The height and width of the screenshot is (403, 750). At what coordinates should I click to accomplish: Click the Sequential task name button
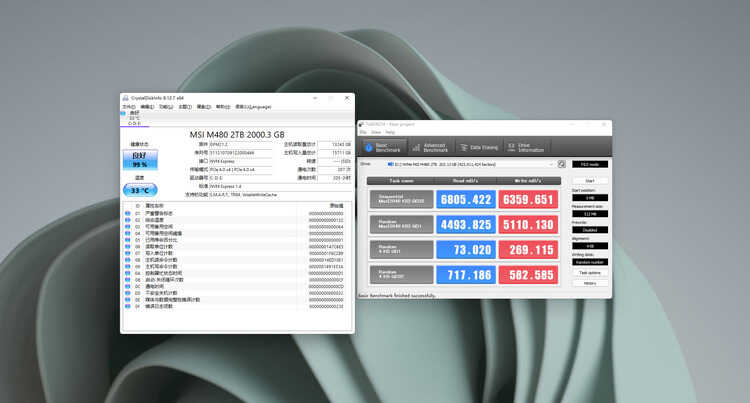(x=401, y=199)
